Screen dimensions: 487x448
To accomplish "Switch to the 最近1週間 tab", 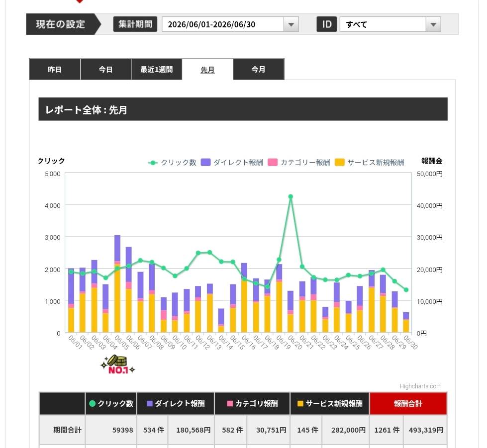I will point(157,69).
